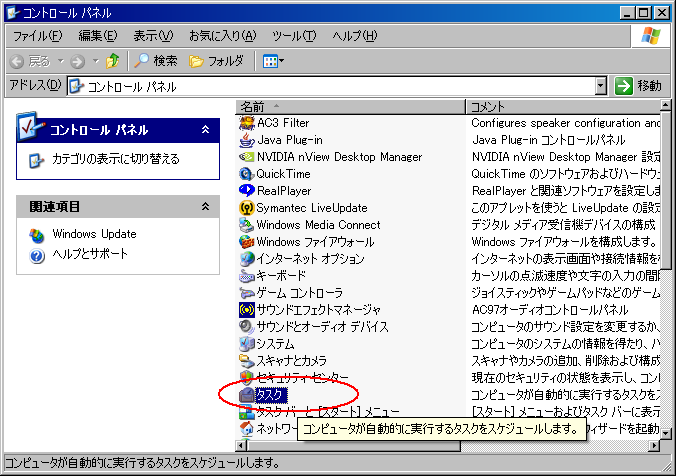
Task: Select the システム icon
Action: tap(247, 344)
